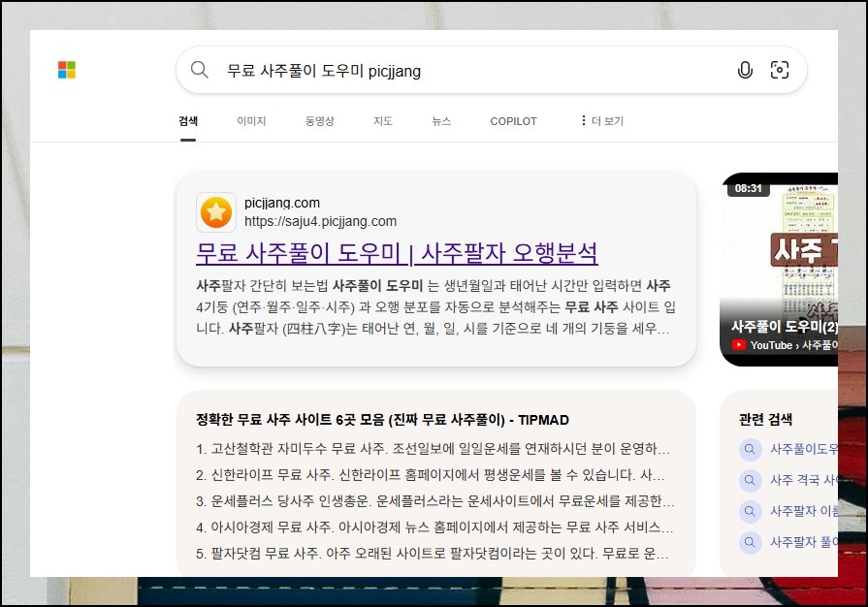Click the picjjang.com star favicon

[216, 212]
